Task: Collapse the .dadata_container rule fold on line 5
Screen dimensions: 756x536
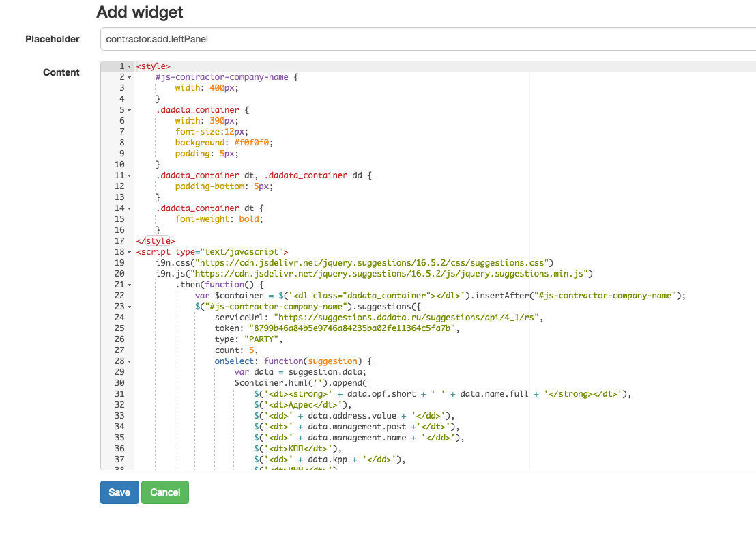Action: click(x=128, y=109)
